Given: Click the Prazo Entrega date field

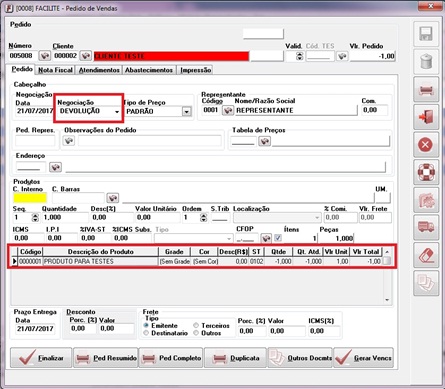Looking at the screenshot, I should 35,329.
